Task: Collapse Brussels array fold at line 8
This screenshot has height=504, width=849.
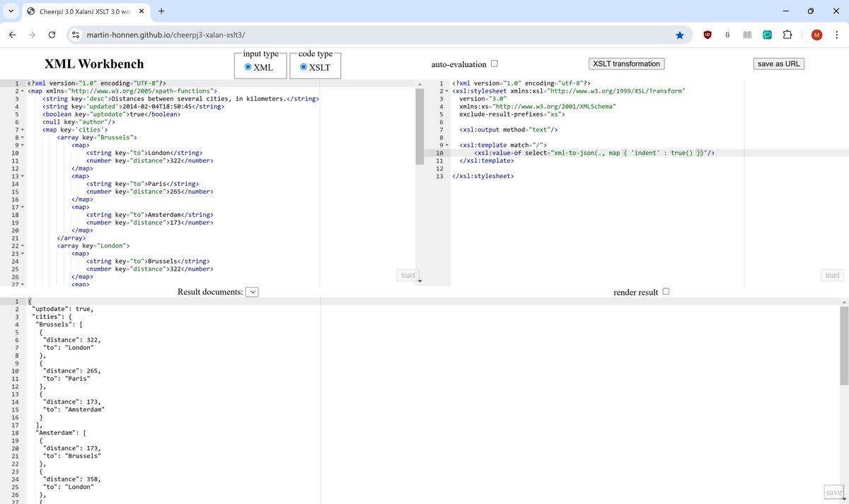Action: [x=23, y=137]
